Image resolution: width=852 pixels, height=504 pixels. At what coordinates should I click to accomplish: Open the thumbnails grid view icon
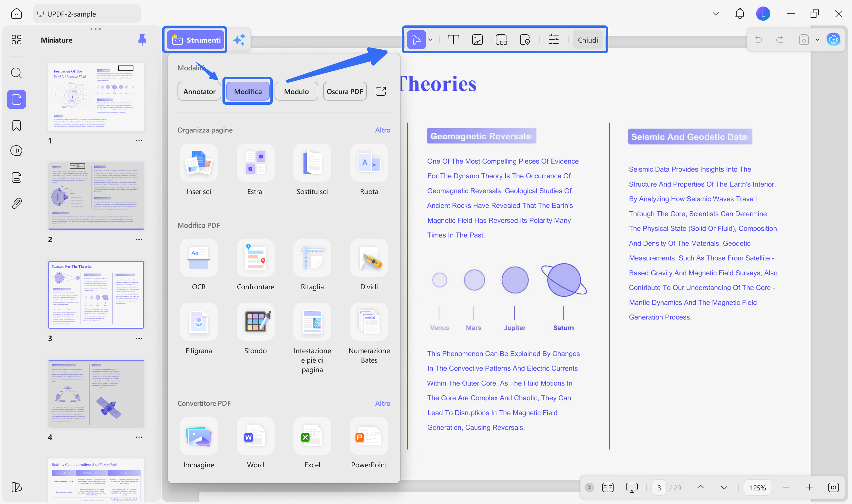(16, 40)
